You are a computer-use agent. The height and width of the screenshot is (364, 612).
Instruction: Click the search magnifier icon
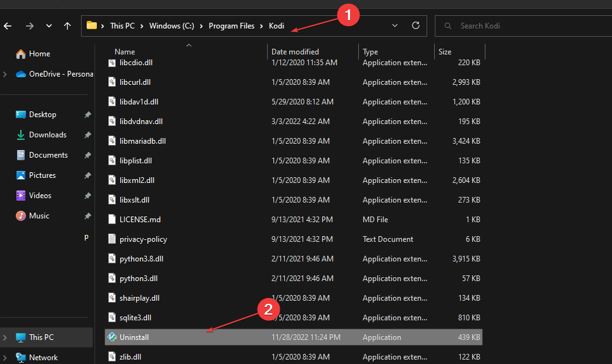click(x=447, y=26)
